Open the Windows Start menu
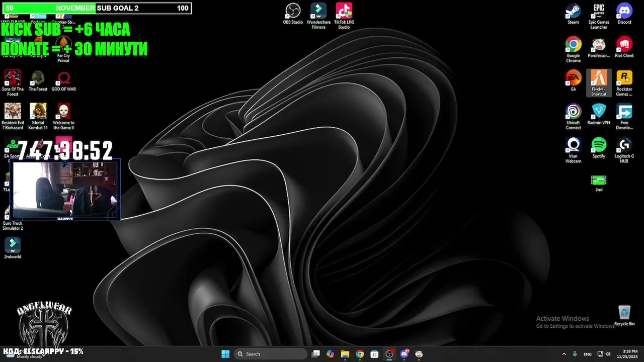The height and width of the screenshot is (362, 644). [x=225, y=354]
